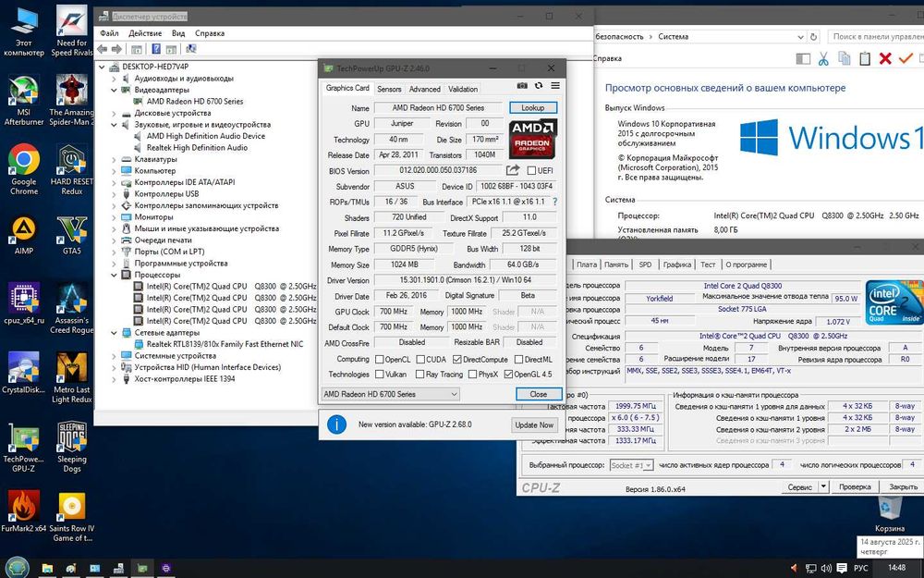Click the Сервис button in CPU-Z
The width and height of the screenshot is (924, 578).
799,487
